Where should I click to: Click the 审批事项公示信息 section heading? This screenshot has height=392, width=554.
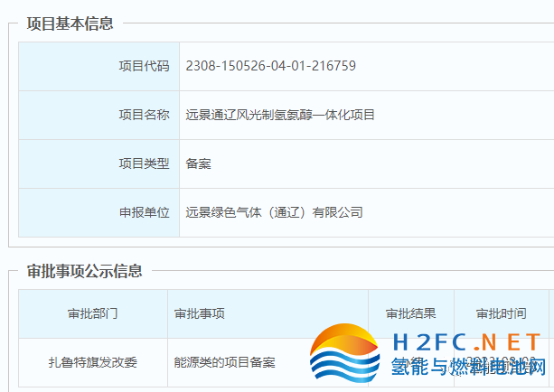[x=84, y=271]
